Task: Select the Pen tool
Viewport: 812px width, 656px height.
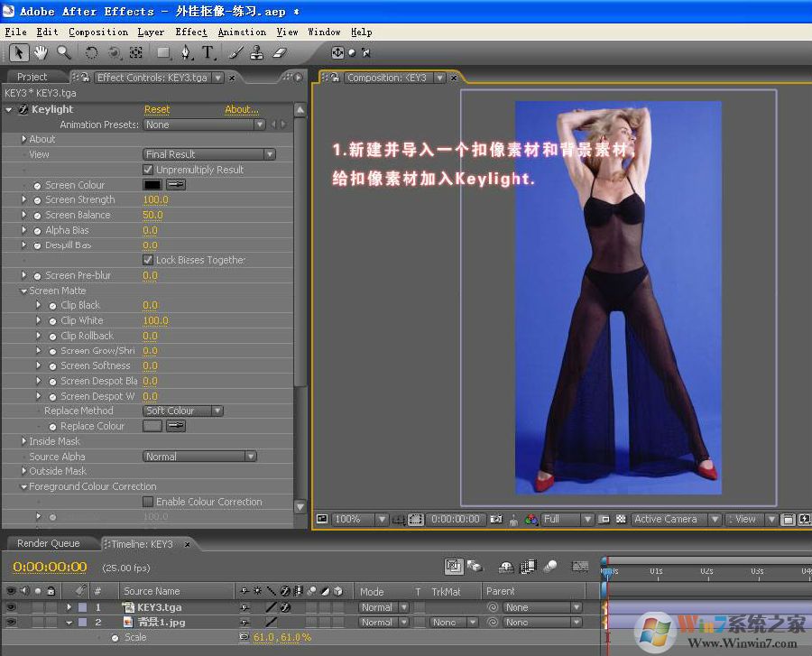Action: 186,52
